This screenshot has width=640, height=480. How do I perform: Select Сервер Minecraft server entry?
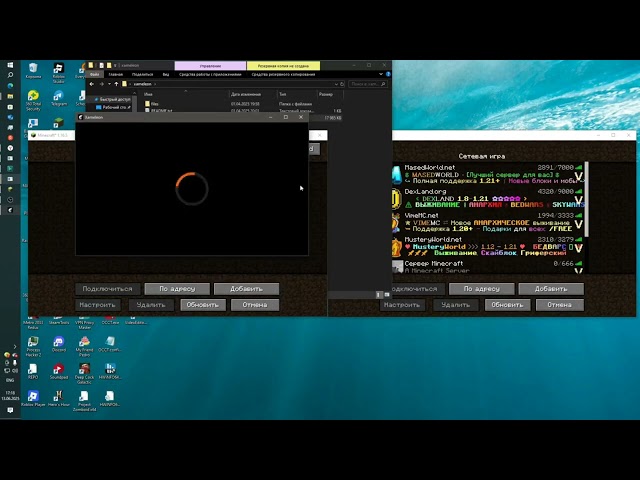[488, 267]
